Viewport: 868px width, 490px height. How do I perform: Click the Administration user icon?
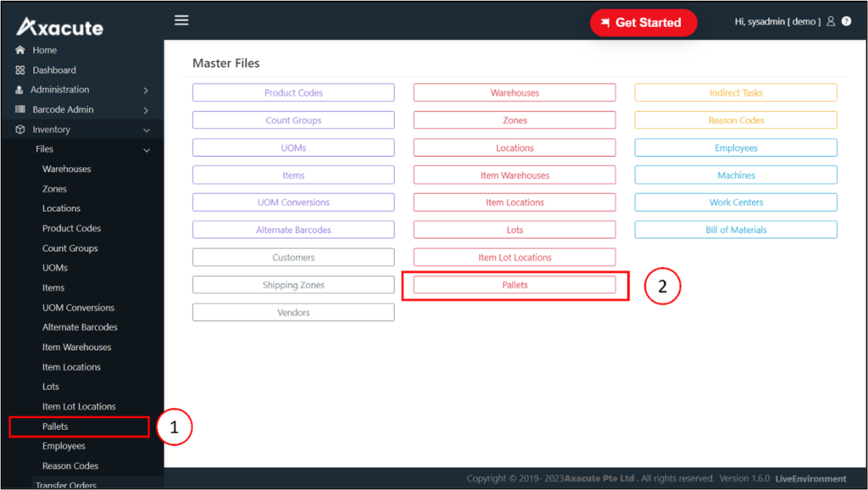[x=19, y=90]
